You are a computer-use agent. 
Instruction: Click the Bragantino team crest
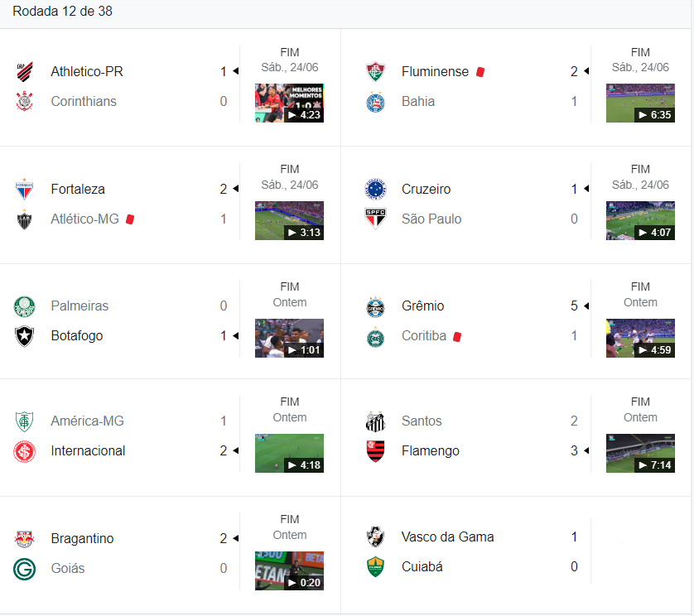pyautogui.click(x=25, y=539)
